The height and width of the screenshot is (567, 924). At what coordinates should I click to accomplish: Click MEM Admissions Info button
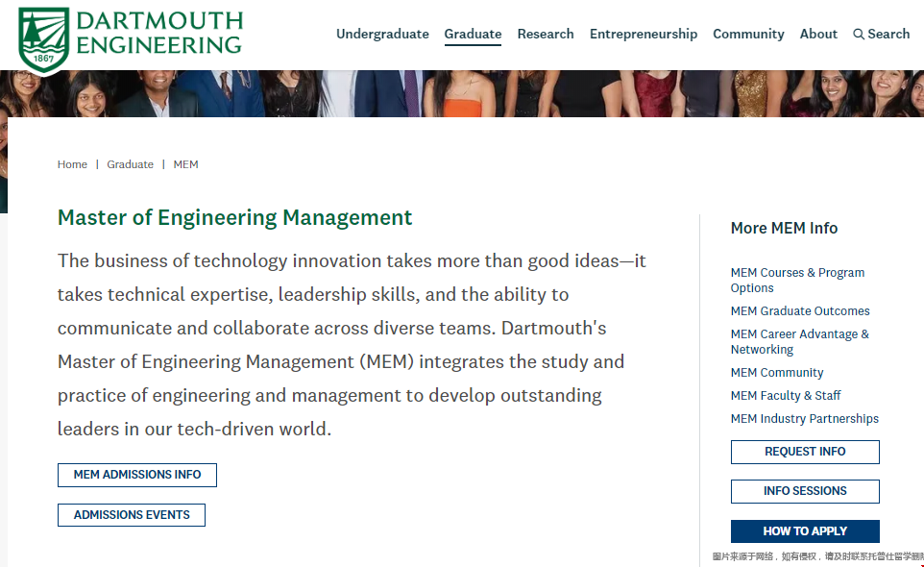tap(137, 475)
